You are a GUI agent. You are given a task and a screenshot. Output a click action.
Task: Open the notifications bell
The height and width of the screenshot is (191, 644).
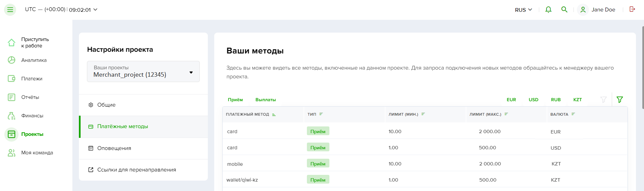(x=548, y=9)
